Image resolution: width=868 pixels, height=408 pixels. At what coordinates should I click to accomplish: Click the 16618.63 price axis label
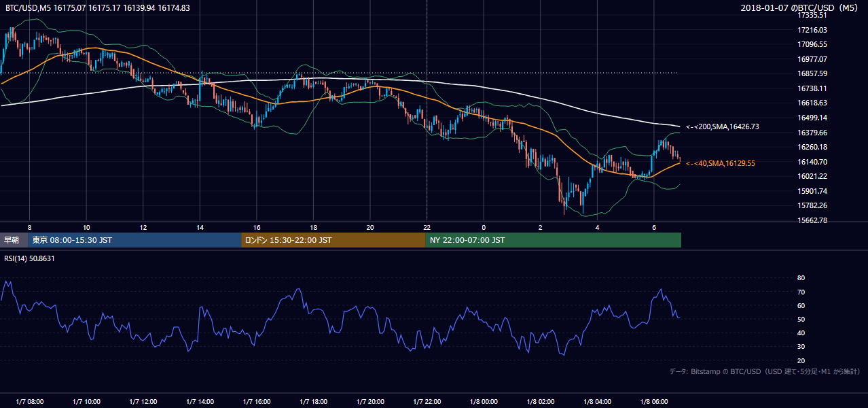pos(812,103)
